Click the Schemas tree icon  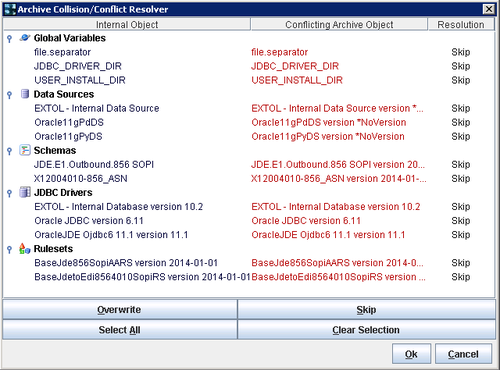coord(25,150)
